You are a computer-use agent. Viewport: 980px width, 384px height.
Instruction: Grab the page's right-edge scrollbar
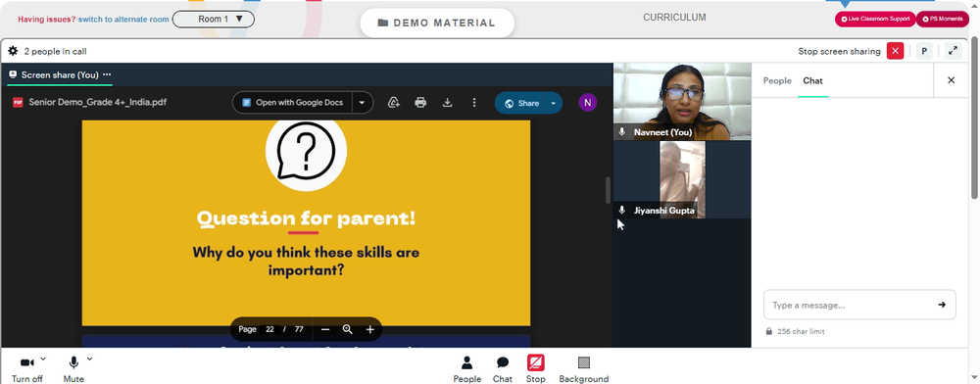pyautogui.click(x=975, y=119)
